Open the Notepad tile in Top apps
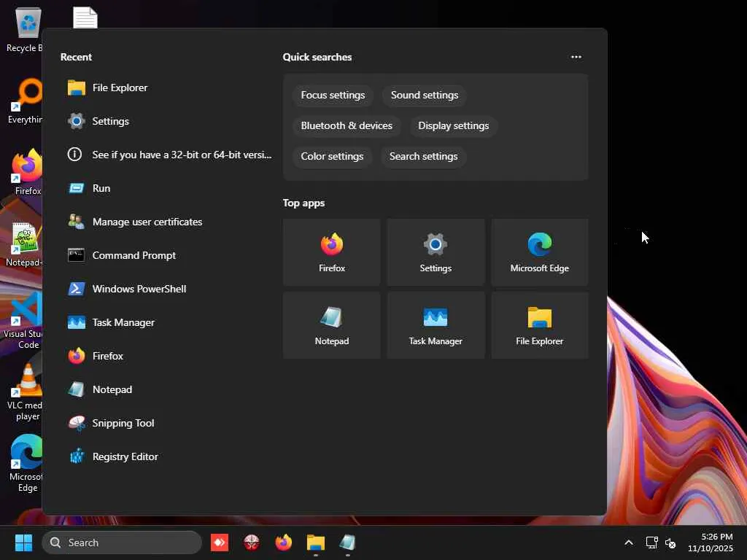The height and width of the screenshot is (560, 747). click(x=332, y=325)
